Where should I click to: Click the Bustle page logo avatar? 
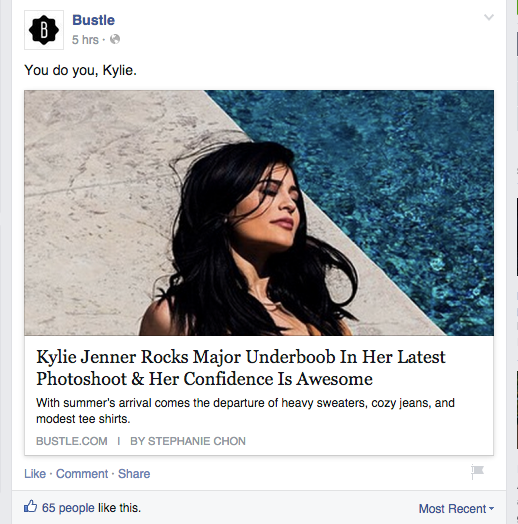[44, 30]
